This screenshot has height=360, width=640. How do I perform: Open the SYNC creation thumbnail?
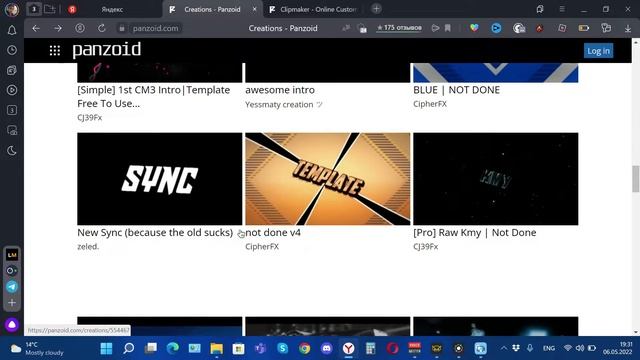[x=160, y=179]
